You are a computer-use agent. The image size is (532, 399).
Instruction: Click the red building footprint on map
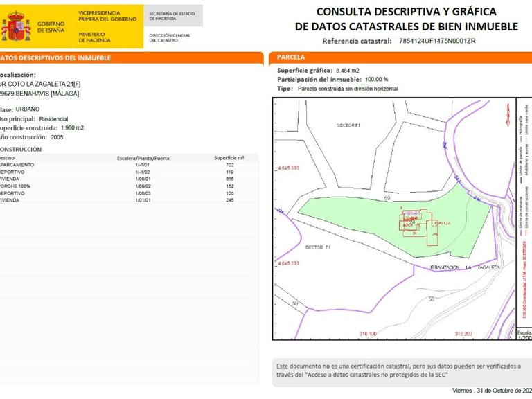click(419, 227)
